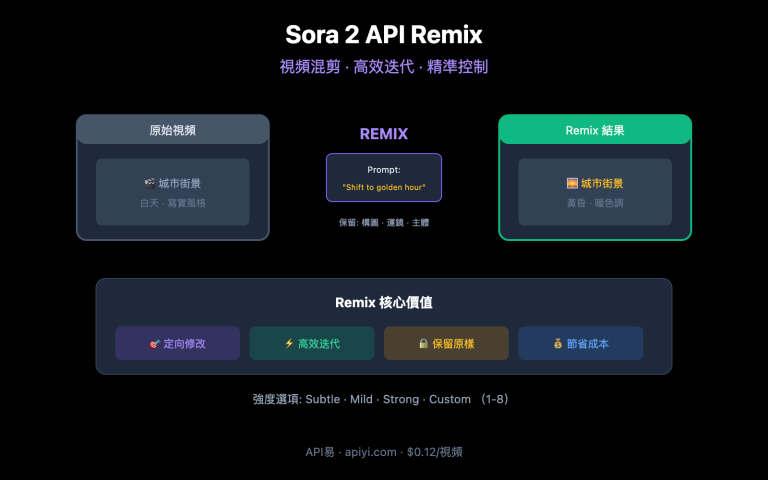
Task: Click the target icon on 定向修改
Action: [x=154, y=344]
